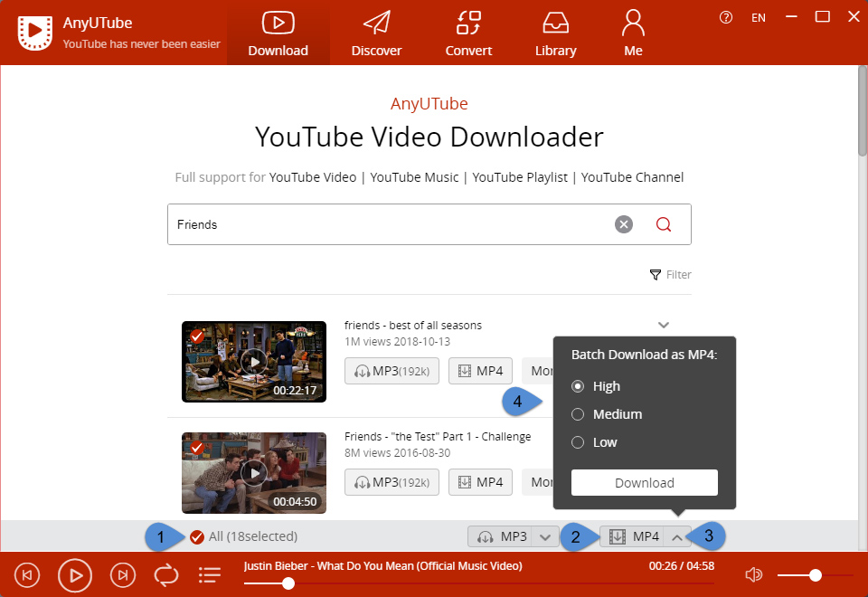The width and height of the screenshot is (868, 597).
Task: Click the YouTube Music text
Action: pos(414,177)
